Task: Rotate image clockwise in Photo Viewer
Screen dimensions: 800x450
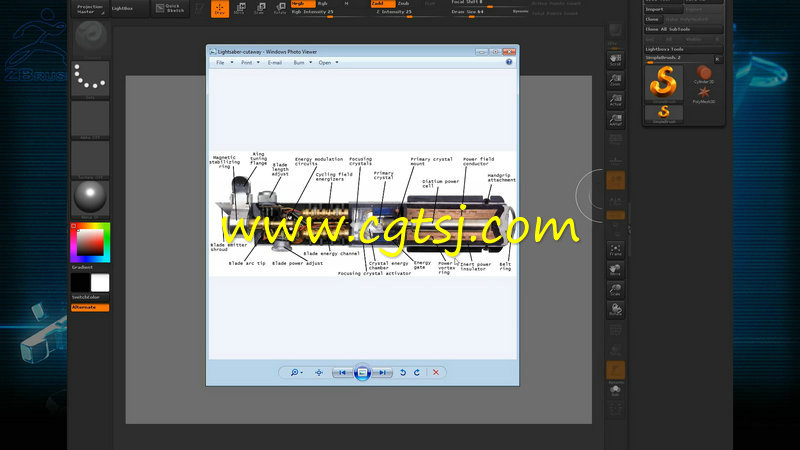Action: [417, 372]
